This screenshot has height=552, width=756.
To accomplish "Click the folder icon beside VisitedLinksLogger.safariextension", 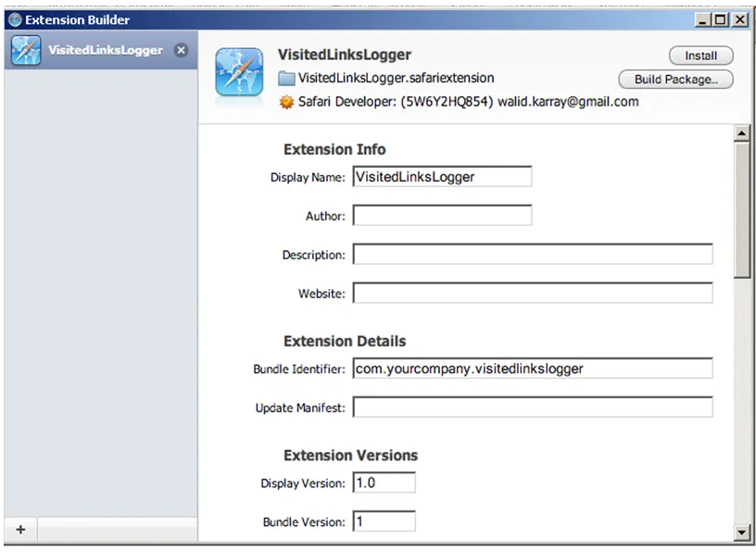I will click(286, 78).
